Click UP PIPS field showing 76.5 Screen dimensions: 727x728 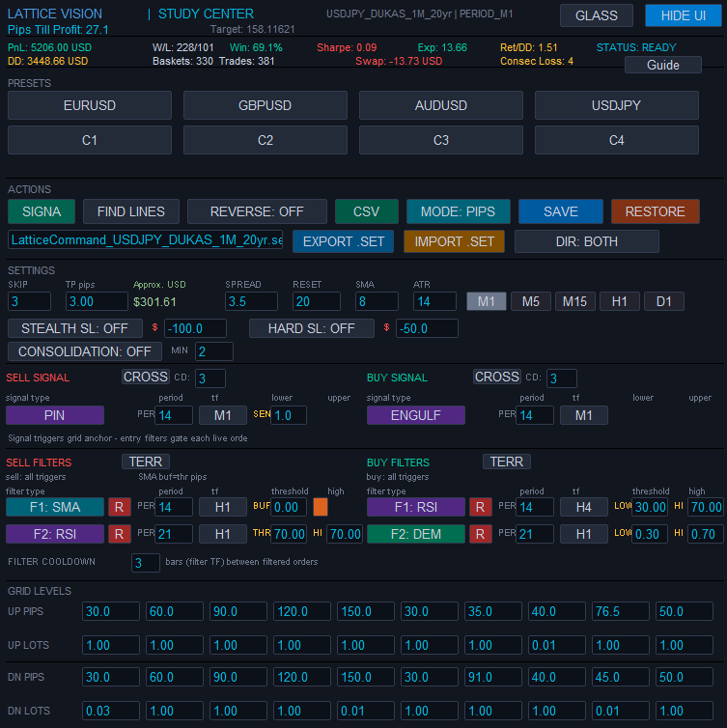[620, 611]
